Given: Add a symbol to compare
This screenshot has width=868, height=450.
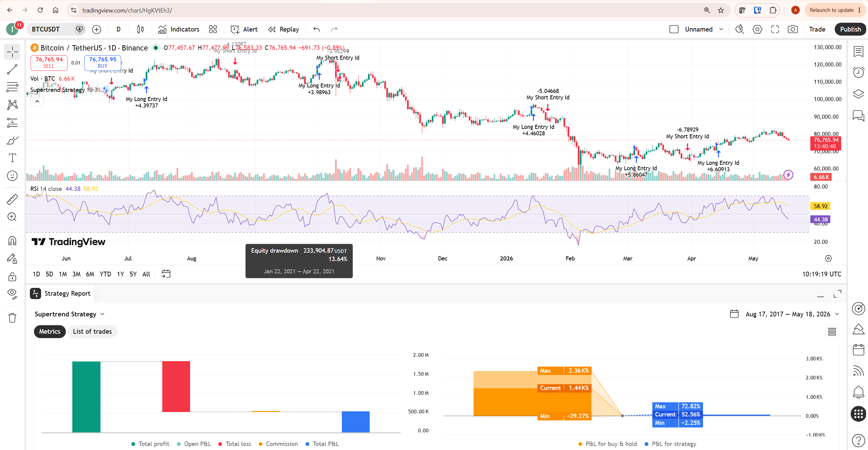Looking at the screenshot, I should [x=97, y=30].
